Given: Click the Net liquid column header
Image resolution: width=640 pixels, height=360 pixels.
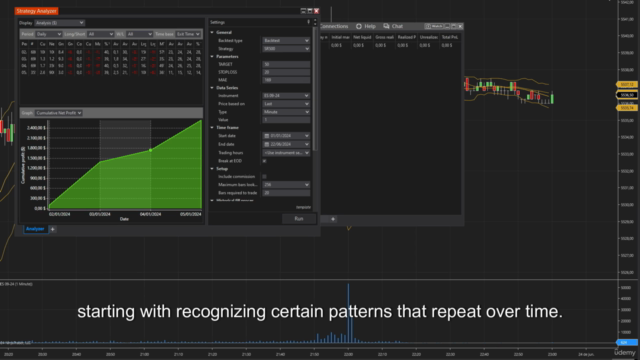Looking at the screenshot, I should coord(362,37).
